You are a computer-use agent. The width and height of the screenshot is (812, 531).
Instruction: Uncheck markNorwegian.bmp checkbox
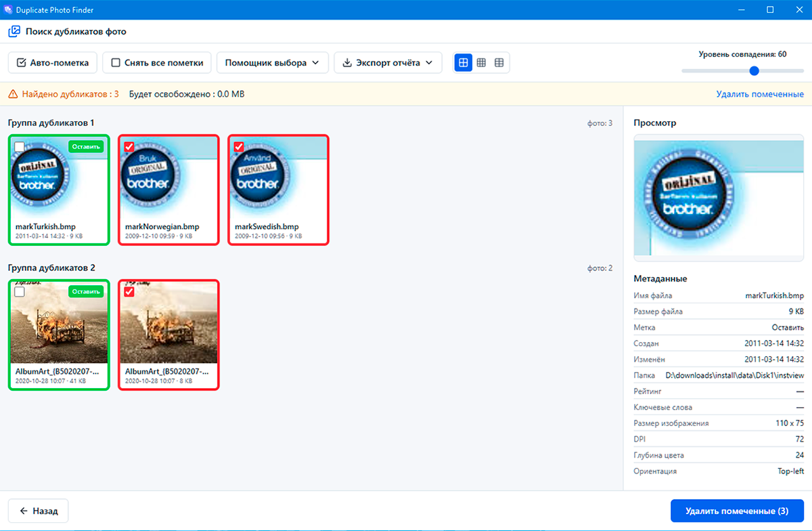point(129,146)
